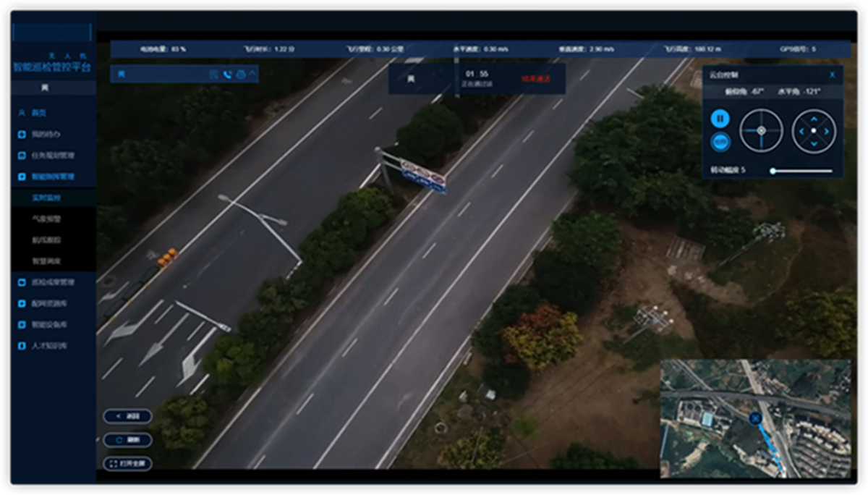Click the phone call icon in the top-left bar
This screenshot has width=868, height=495.
coord(227,75)
